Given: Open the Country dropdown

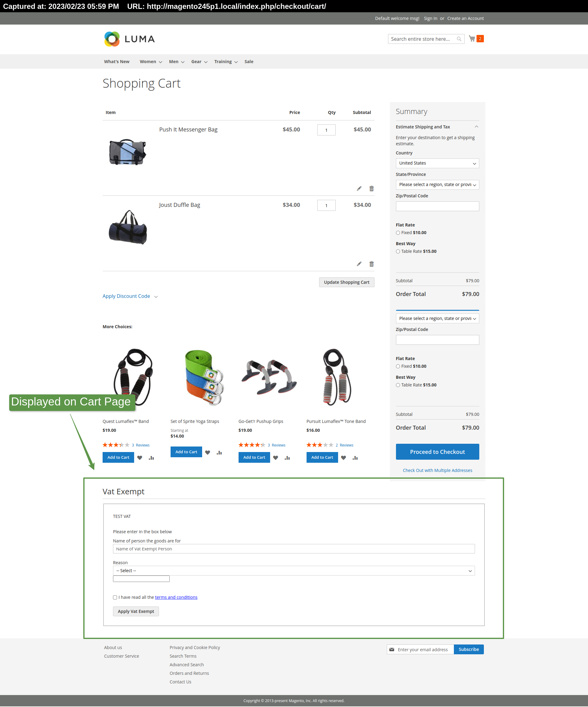Looking at the screenshot, I should pos(437,163).
